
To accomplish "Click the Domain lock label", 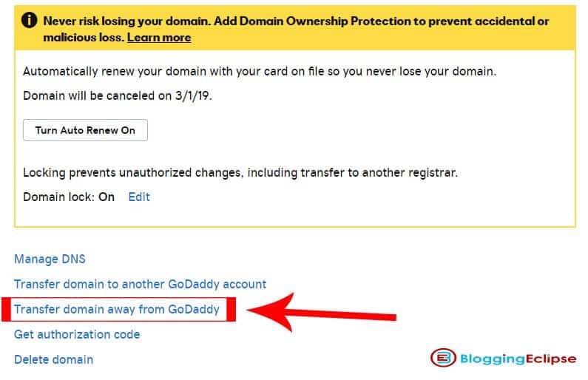I will [x=58, y=197].
